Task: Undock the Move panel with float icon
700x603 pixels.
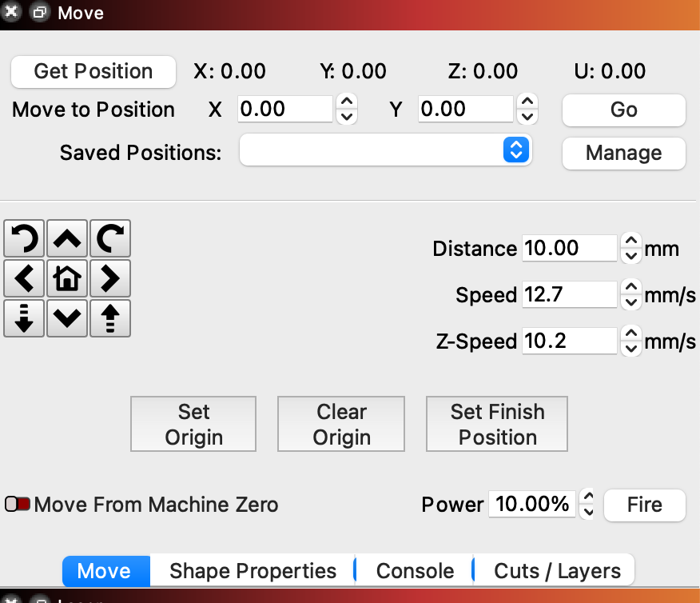Action: tap(38, 14)
